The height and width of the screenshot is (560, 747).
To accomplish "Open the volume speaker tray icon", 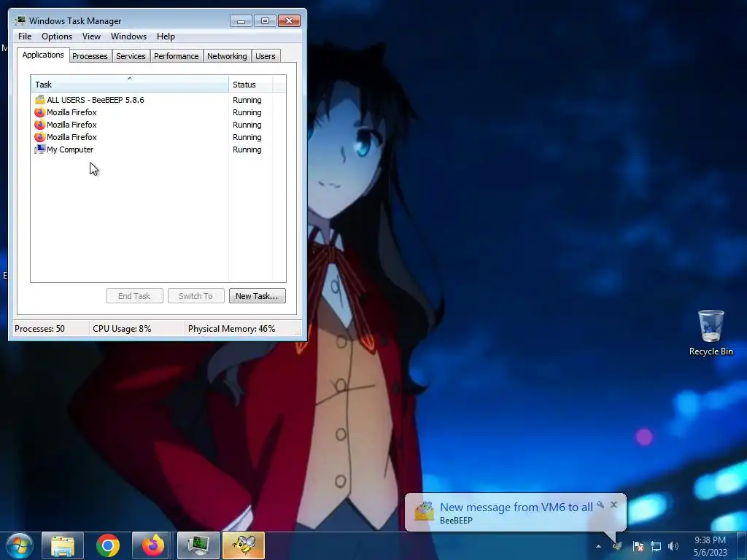I will coord(673,546).
